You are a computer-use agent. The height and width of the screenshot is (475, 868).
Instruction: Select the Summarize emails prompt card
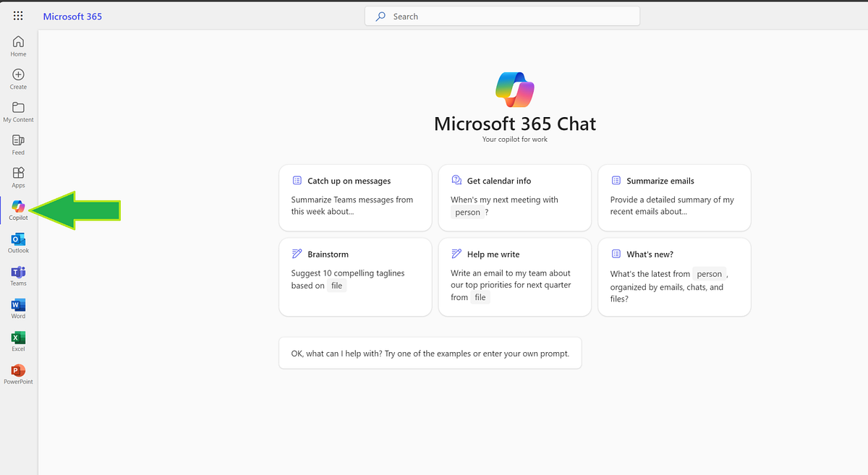673,197
